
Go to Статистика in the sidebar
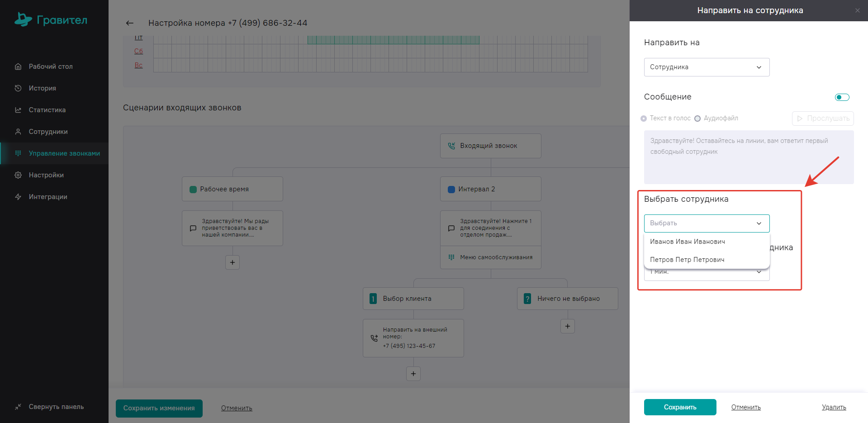[x=47, y=110]
